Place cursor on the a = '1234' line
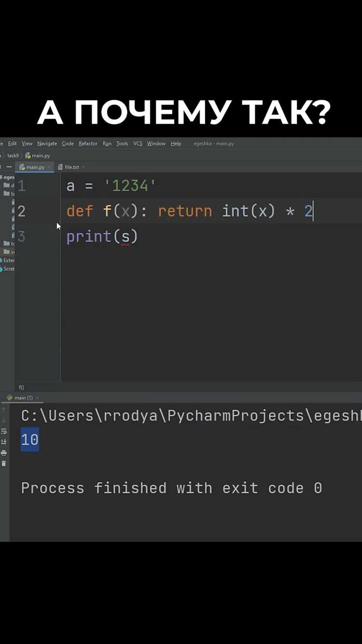 [x=111, y=186]
